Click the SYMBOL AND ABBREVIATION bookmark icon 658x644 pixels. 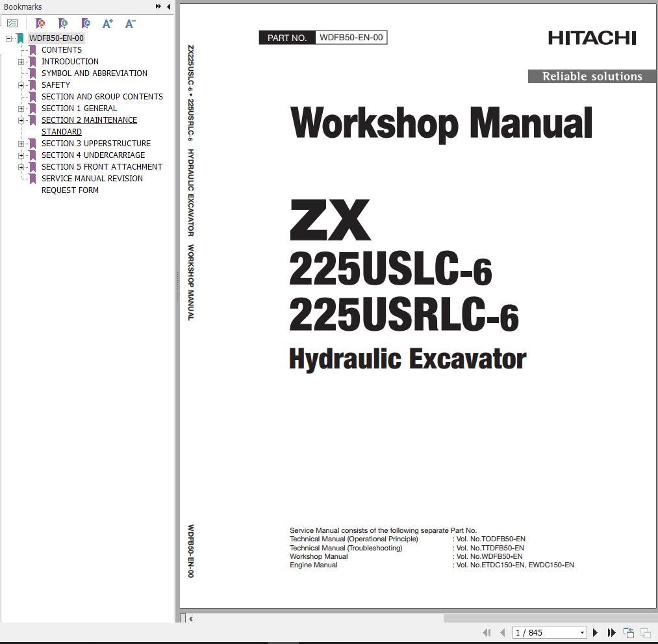(32, 73)
